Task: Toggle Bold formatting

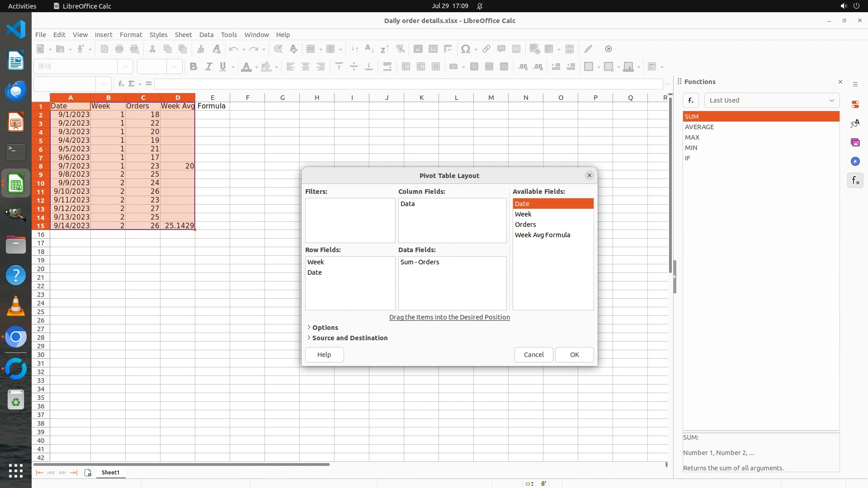Action: [193, 67]
